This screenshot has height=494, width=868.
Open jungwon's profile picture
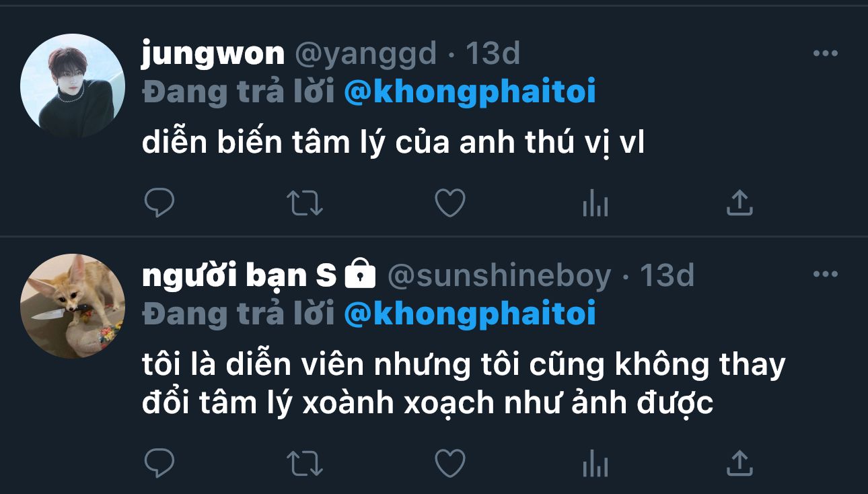coord(73,86)
